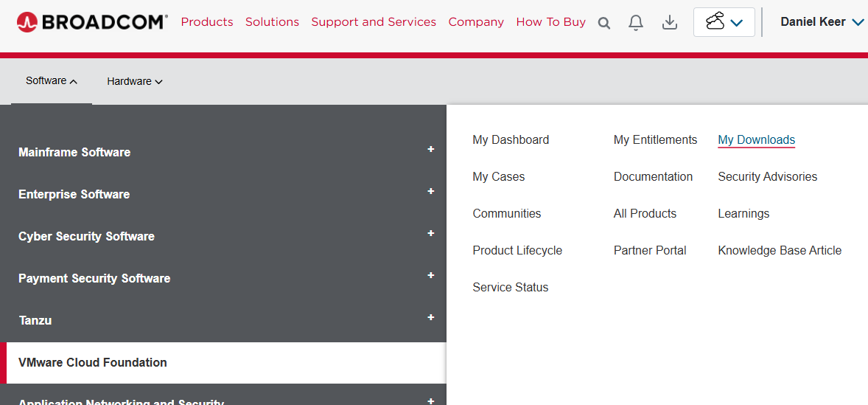This screenshot has height=405, width=868.
Task: Expand the Daniel Keer account menu
Action: 822,22
